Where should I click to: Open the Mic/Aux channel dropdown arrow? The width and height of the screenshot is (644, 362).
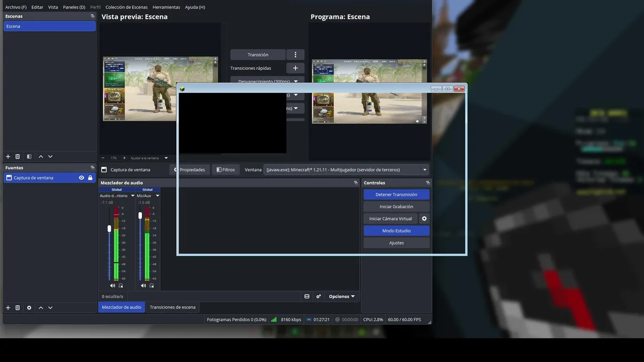(x=157, y=196)
